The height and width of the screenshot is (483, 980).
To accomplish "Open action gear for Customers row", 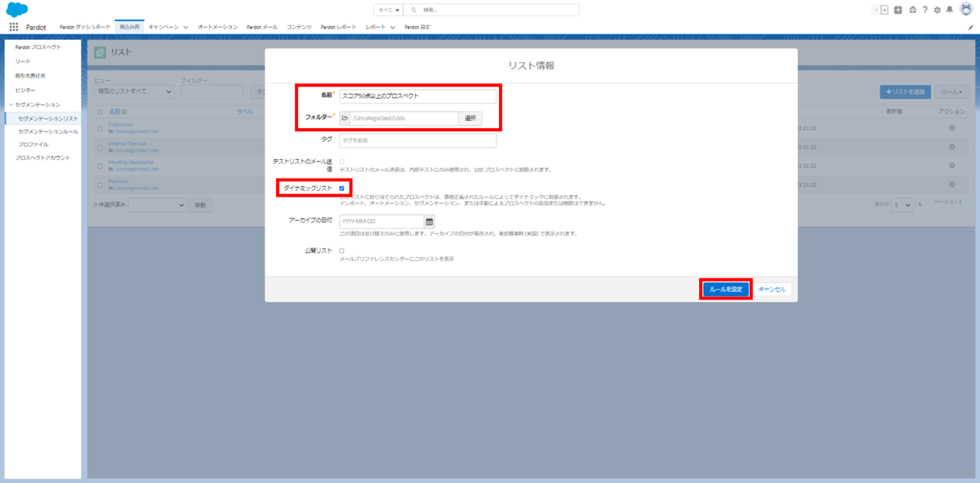I will coord(951,129).
